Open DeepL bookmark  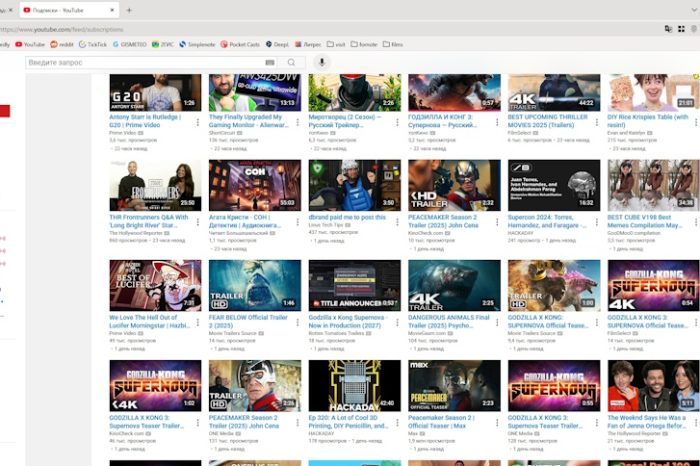pyautogui.click(x=277, y=44)
